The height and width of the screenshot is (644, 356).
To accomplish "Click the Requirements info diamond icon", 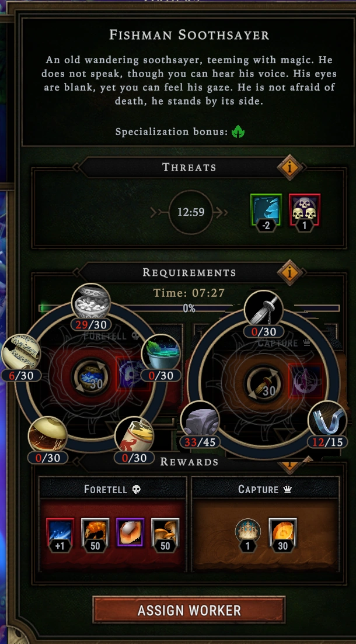I will click(x=289, y=272).
